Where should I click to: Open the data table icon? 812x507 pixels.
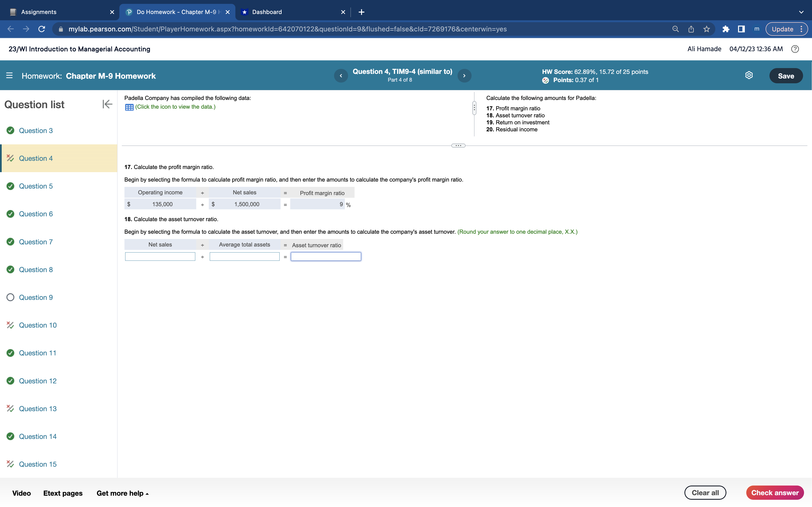tap(129, 107)
